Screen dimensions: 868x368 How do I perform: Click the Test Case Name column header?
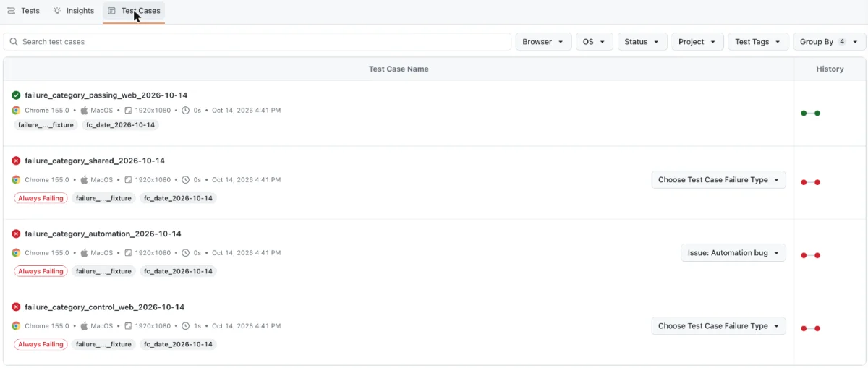399,69
